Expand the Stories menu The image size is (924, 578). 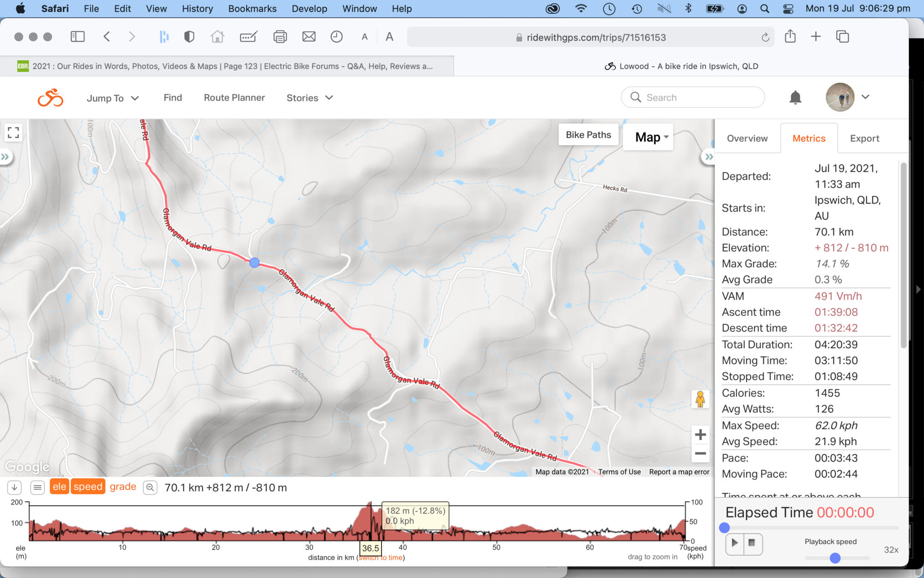[x=310, y=98]
